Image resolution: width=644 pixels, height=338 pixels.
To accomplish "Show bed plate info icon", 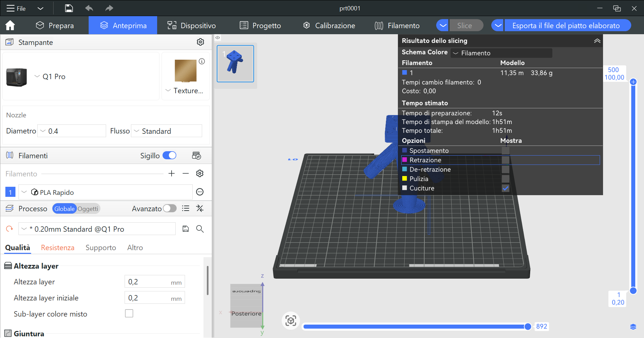I will (x=202, y=61).
